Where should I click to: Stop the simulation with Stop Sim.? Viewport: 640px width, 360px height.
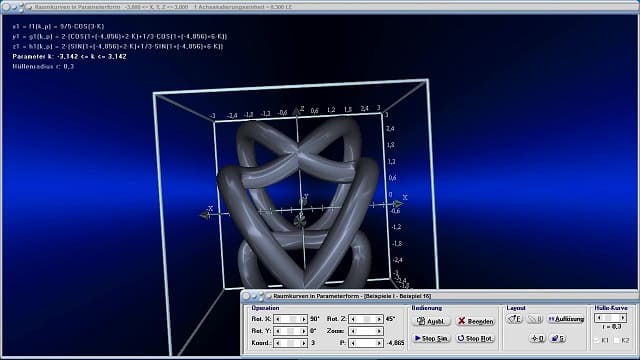pyautogui.click(x=431, y=338)
